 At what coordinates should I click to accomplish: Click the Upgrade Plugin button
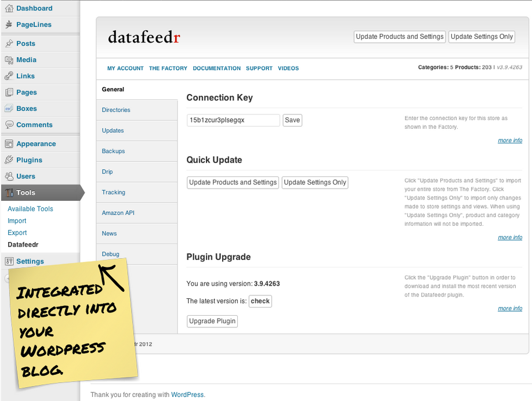pos(212,321)
